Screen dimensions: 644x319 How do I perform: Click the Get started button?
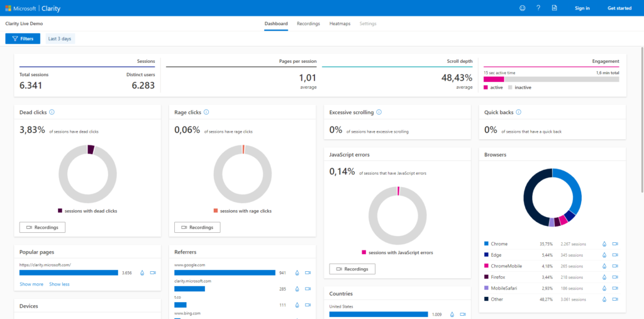click(x=619, y=8)
